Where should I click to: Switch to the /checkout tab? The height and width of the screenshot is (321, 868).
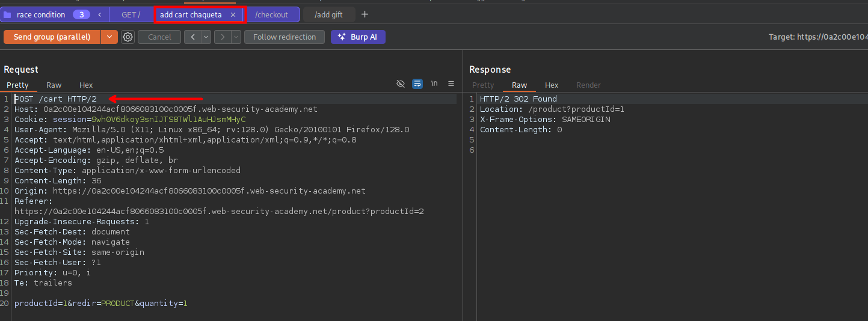tap(271, 14)
